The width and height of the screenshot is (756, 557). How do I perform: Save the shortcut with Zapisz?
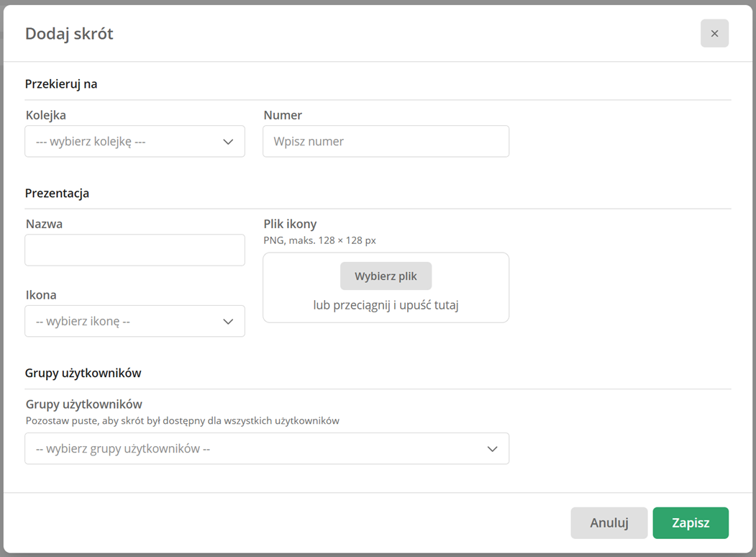point(691,522)
